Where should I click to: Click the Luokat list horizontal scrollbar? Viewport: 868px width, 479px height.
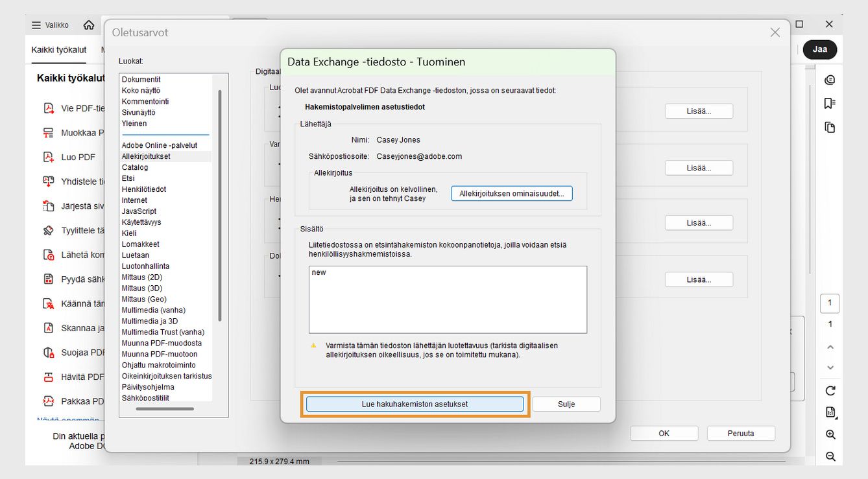coord(165,409)
